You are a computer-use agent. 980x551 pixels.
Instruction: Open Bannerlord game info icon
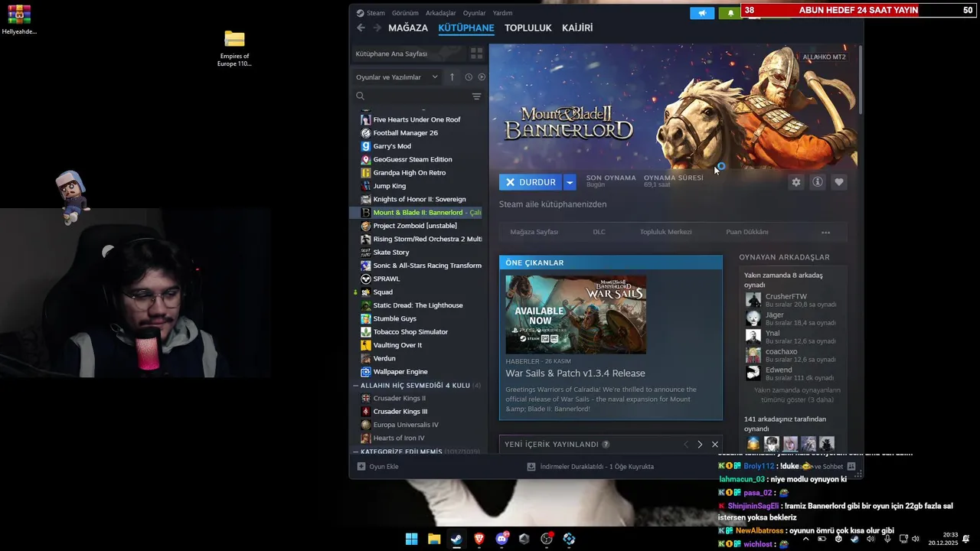coord(818,182)
